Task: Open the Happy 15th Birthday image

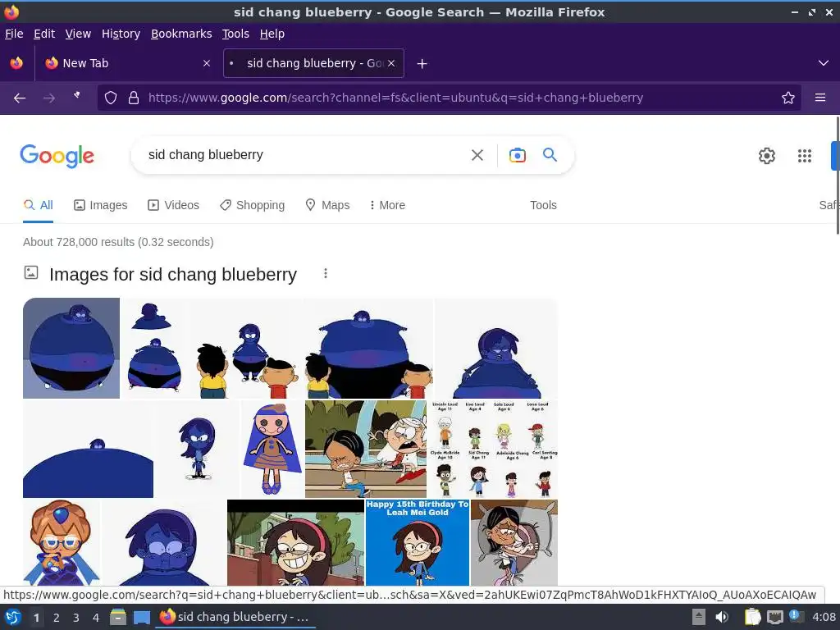Action: coord(418,543)
